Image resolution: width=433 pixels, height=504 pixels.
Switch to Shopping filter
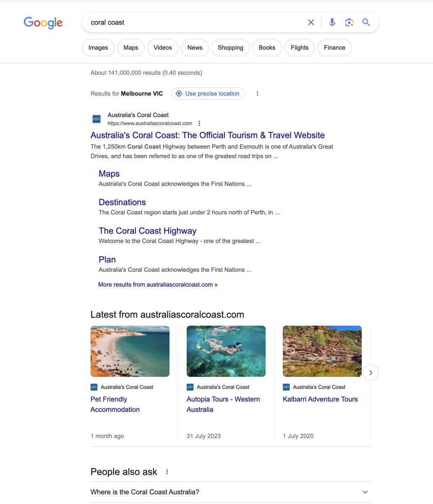[230, 47]
